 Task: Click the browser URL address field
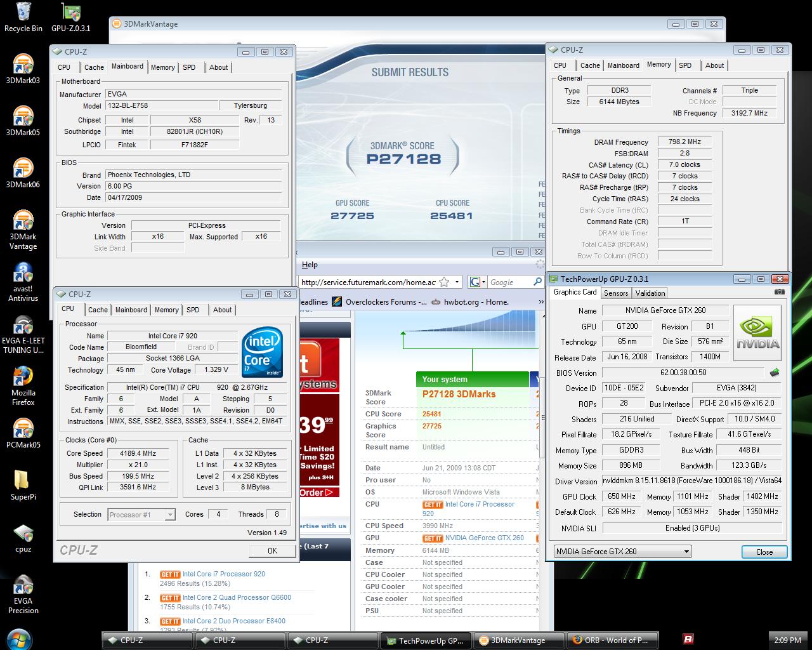coord(368,282)
